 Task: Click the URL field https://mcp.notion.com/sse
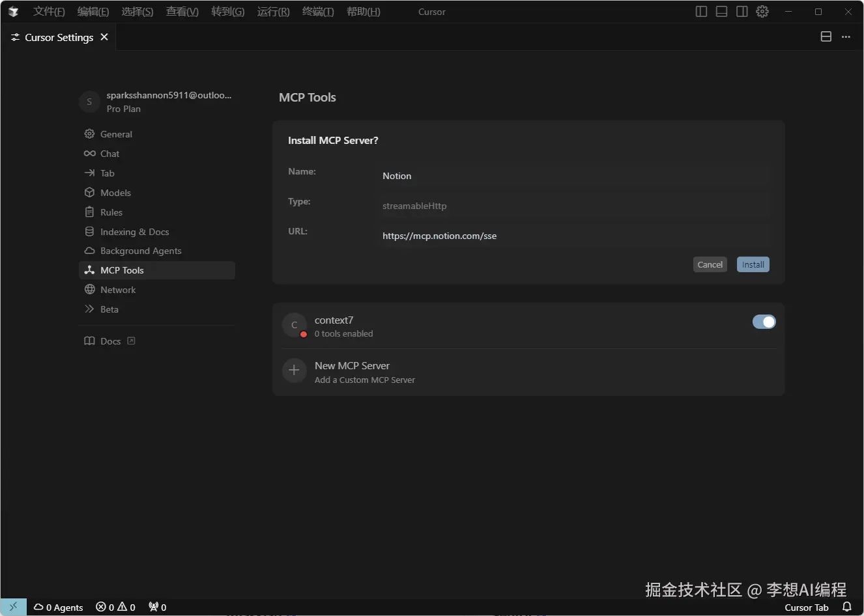coord(573,236)
